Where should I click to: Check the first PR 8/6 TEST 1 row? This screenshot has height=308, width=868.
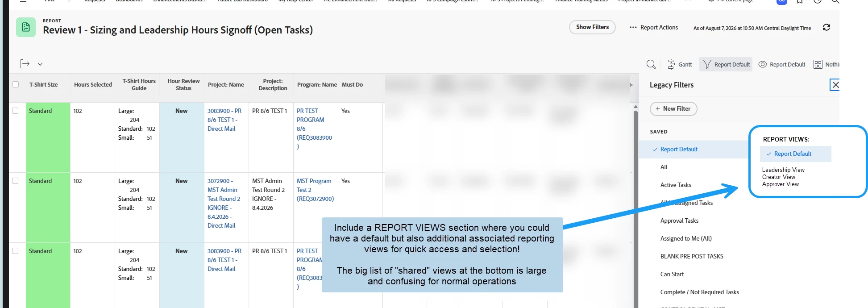click(15, 111)
